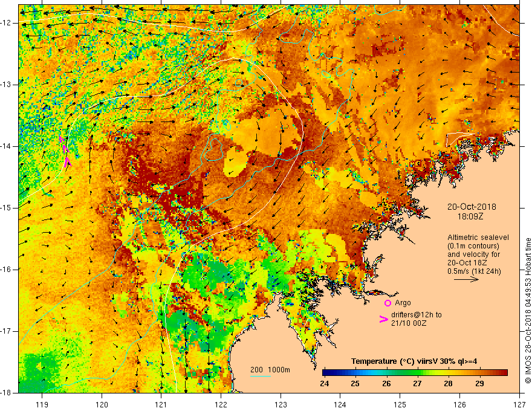Click the cyan 200 1000m contour legend line
The height and width of the screenshot is (411, 532).
click(x=260, y=376)
